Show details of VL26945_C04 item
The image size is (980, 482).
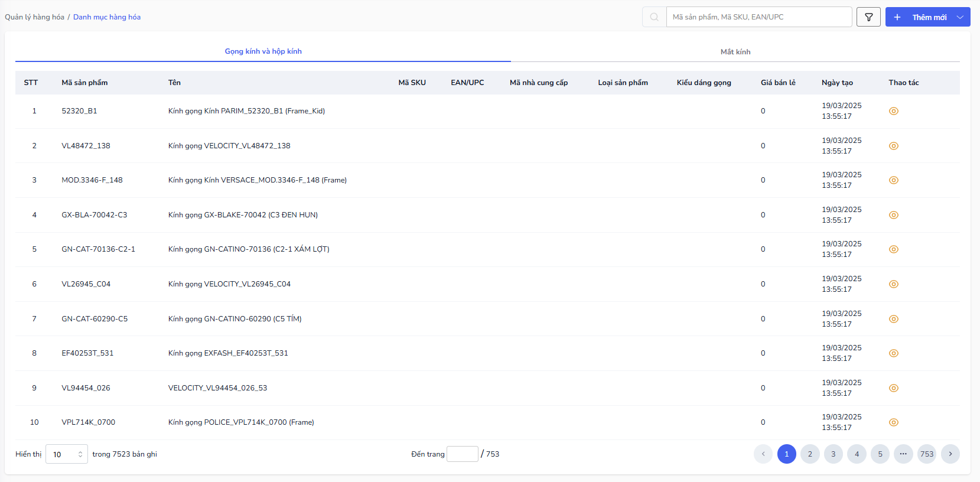893,284
